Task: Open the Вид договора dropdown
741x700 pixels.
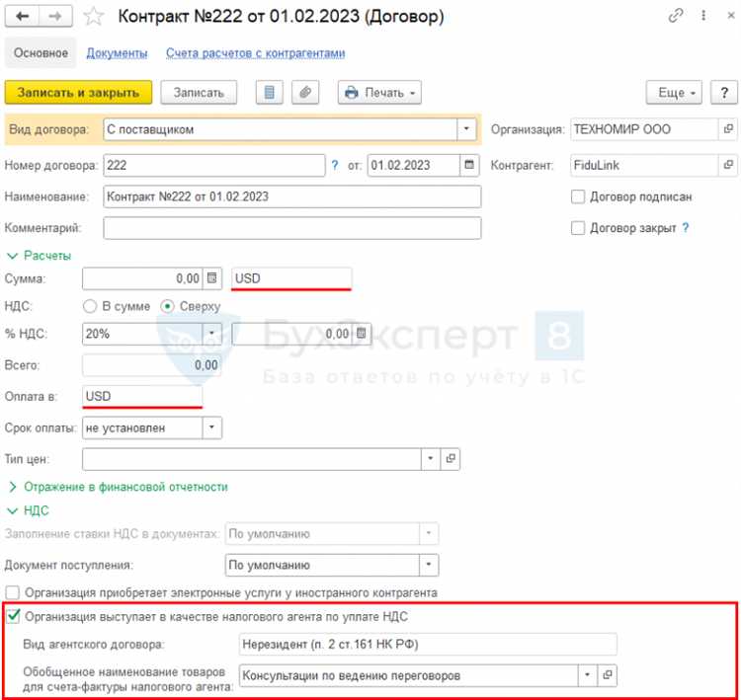Action: 466,129
